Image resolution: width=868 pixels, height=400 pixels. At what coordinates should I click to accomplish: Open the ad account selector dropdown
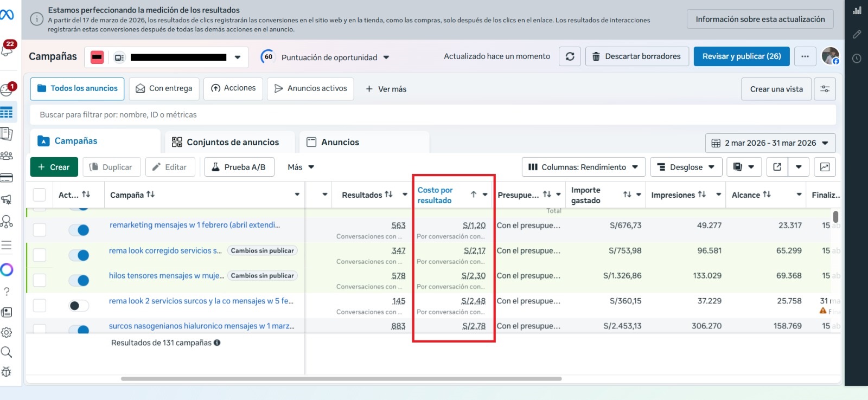pyautogui.click(x=167, y=57)
